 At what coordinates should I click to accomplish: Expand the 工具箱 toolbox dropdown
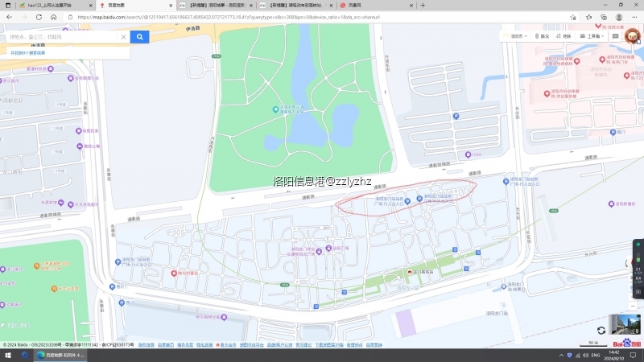coord(592,36)
